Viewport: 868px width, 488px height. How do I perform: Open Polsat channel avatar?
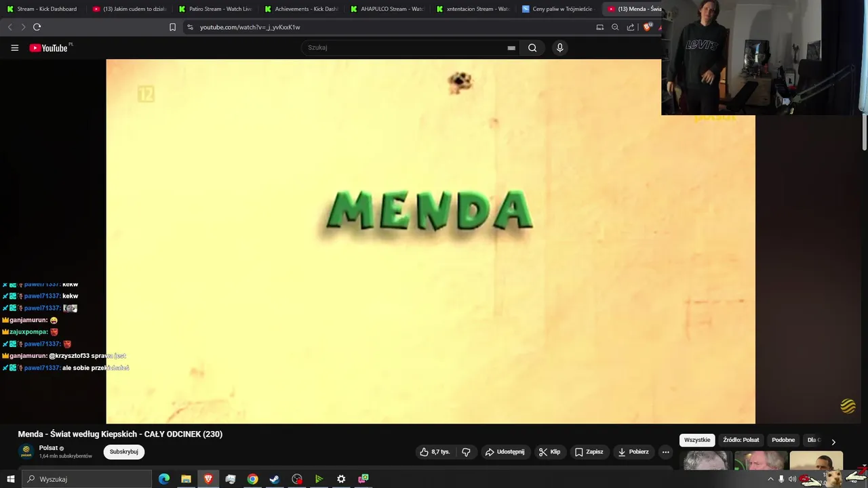pos(26,452)
